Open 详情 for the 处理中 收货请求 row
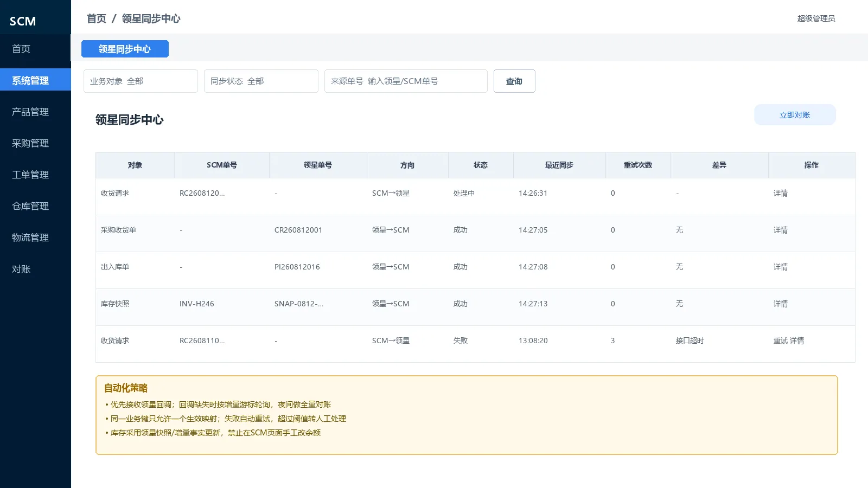This screenshot has height=488, width=868. 781,193
